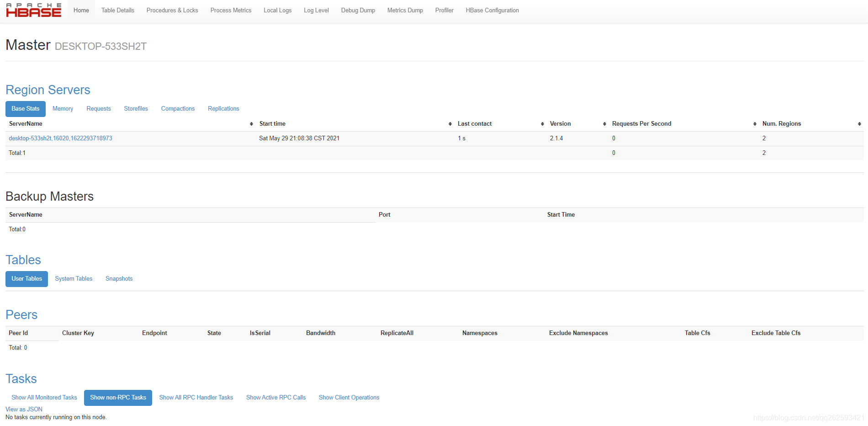Switch to the System Tables tab
868x426 pixels.
(x=74, y=279)
